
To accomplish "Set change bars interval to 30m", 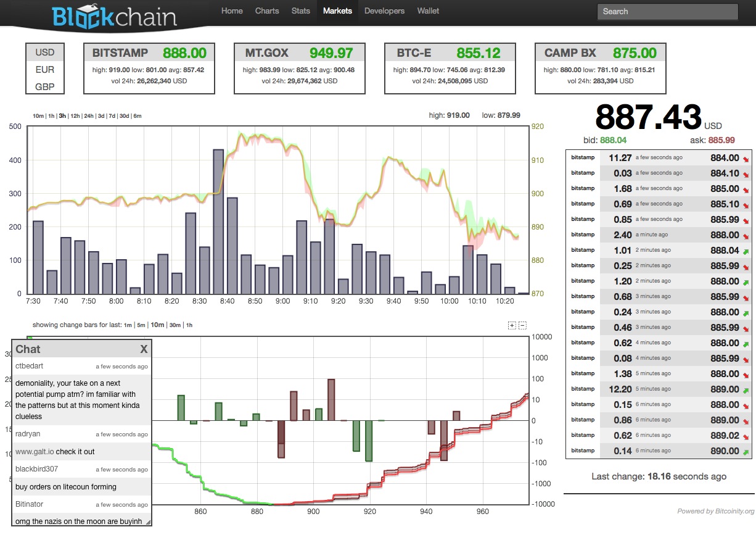I will click(x=175, y=325).
